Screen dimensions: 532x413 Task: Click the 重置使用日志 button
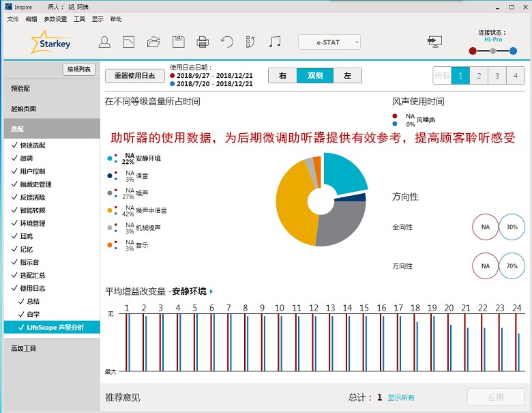pos(134,76)
